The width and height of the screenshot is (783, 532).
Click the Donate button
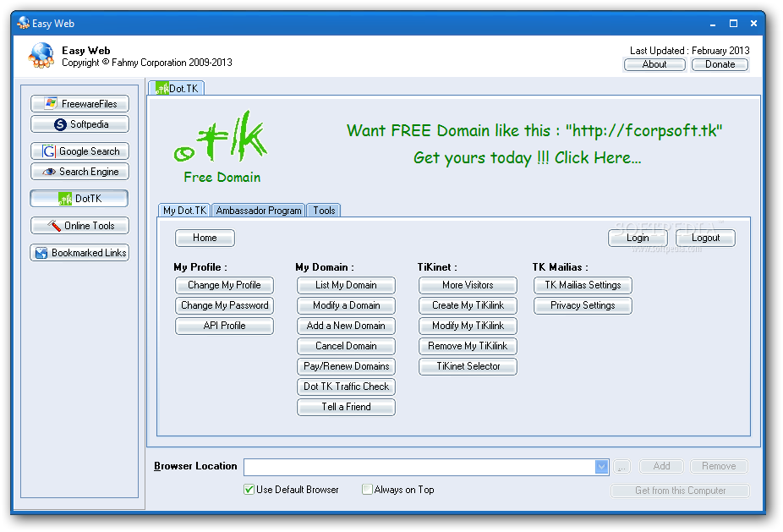[x=720, y=64]
